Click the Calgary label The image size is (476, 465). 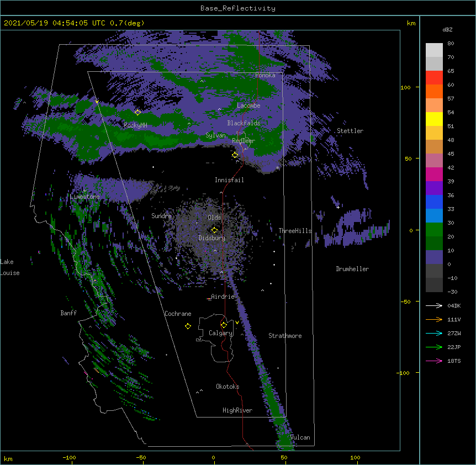221,333
